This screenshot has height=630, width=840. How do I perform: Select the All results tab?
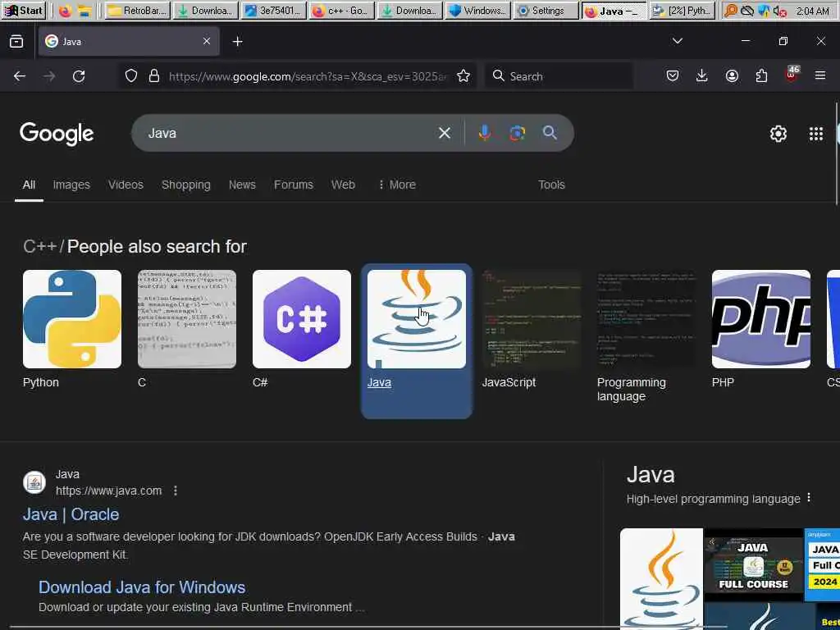pos(29,185)
